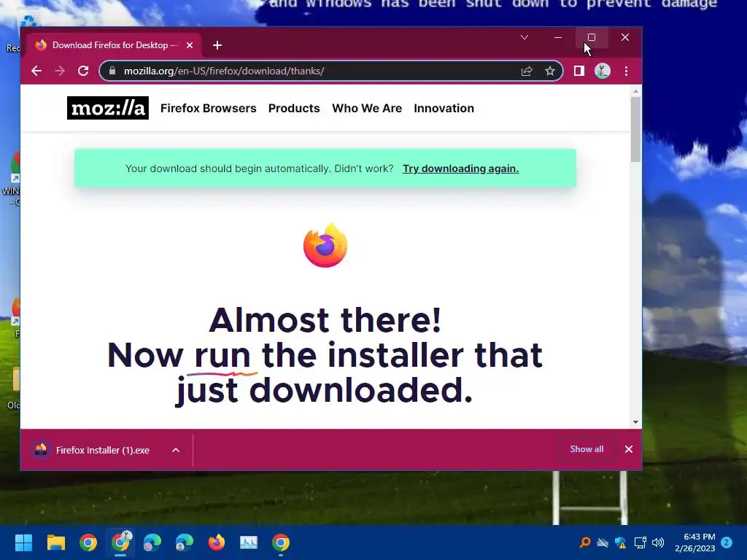Click the Mozilla logo
Viewport: 747px width, 560px height.
click(108, 108)
